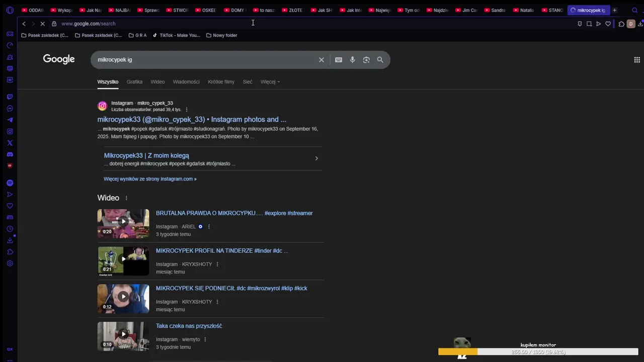Open Mikrocypek33 | Z moim kolegą link
Image resolution: width=644 pixels, height=362 pixels.
(146, 156)
